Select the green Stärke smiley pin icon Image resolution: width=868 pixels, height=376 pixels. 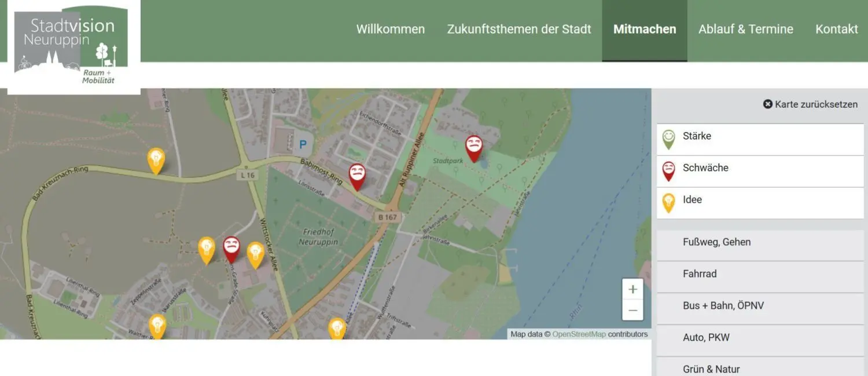pyautogui.click(x=669, y=139)
